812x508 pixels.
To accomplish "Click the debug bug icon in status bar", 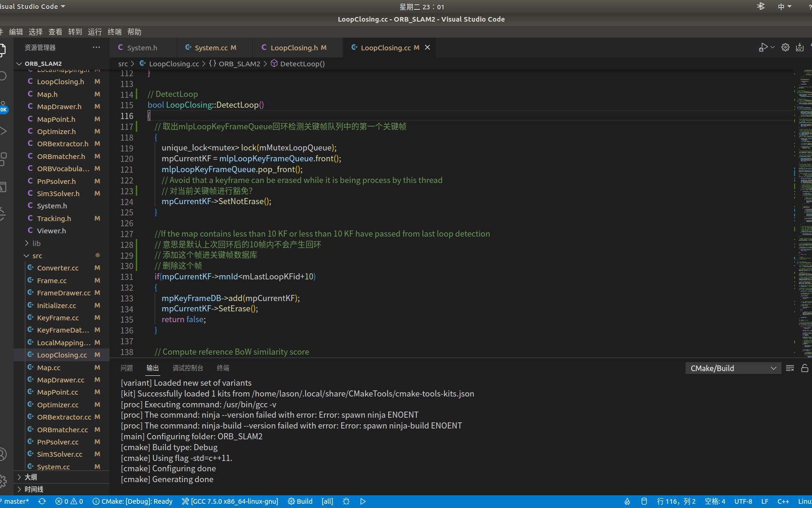I will (x=346, y=501).
